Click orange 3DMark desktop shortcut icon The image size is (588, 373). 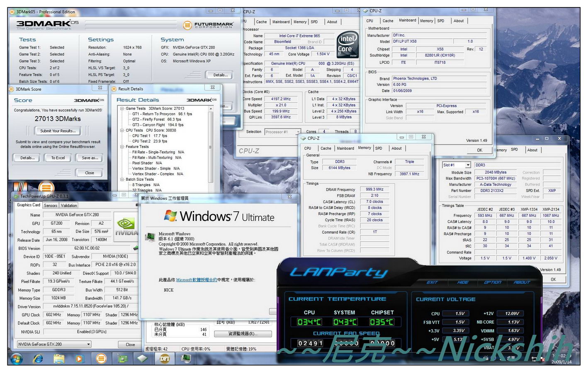(46, 187)
